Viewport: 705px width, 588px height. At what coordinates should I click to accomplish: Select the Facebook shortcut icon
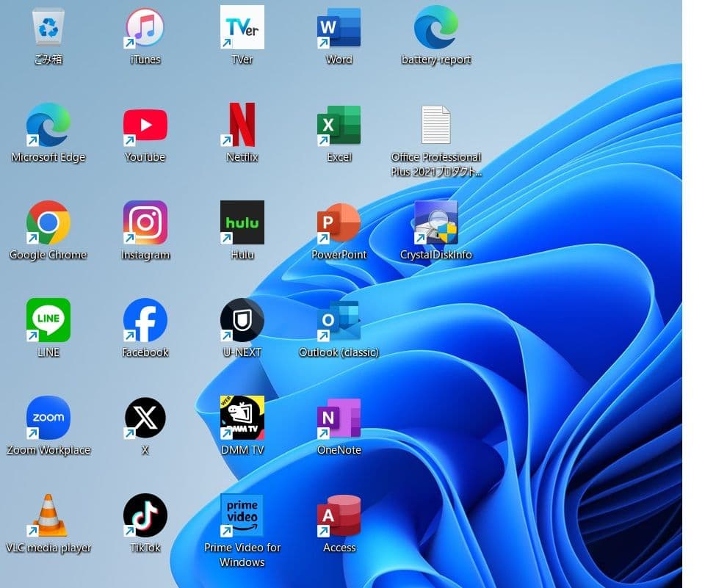click(x=145, y=320)
